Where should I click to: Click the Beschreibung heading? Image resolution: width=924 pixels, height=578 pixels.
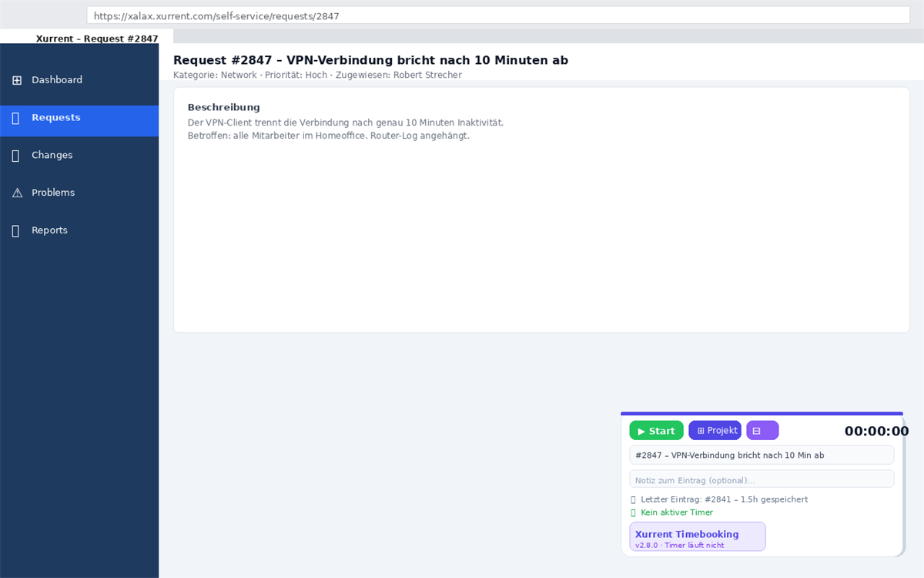pyautogui.click(x=224, y=107)
